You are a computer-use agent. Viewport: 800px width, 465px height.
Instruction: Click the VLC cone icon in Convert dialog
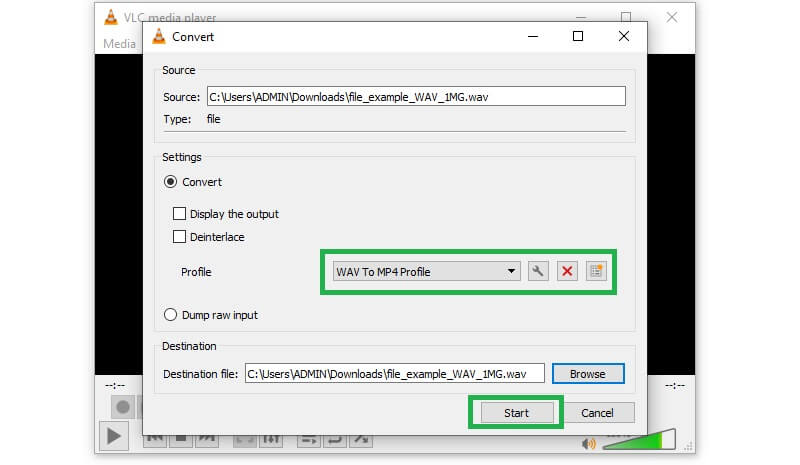pyautogui.click(x=158, y=36)
